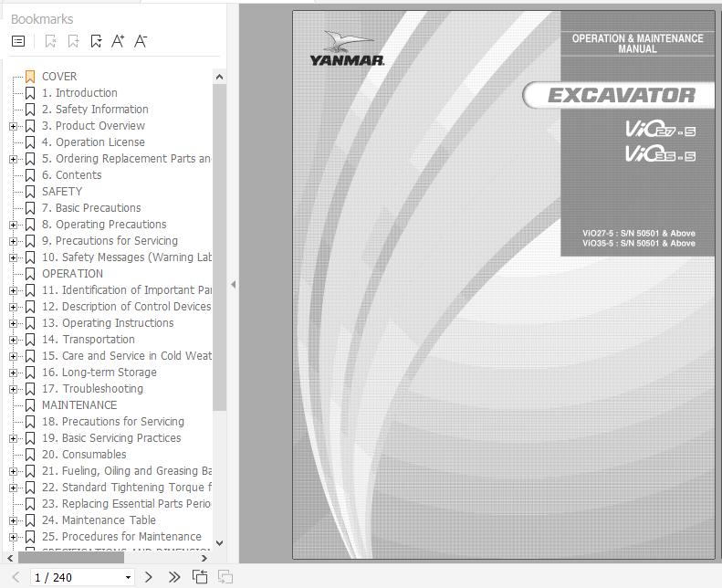Select 23. Replacing Essential Parts bookmark

click(x=127, y=504)
